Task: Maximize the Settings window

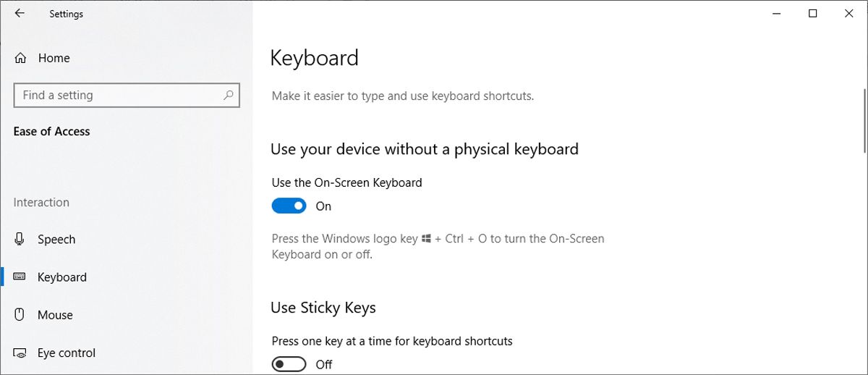Action: point(812,14)
